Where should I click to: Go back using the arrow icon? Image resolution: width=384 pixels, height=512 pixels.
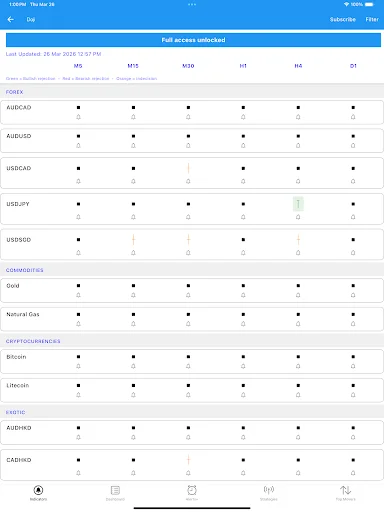[x=11, y=19]
